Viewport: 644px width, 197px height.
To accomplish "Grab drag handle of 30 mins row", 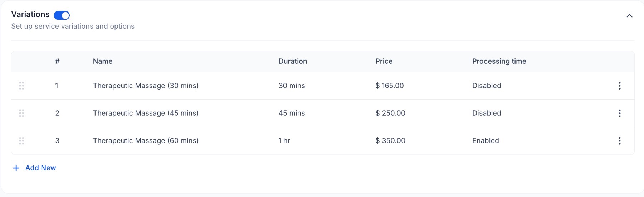I will [x=21, y=86].
